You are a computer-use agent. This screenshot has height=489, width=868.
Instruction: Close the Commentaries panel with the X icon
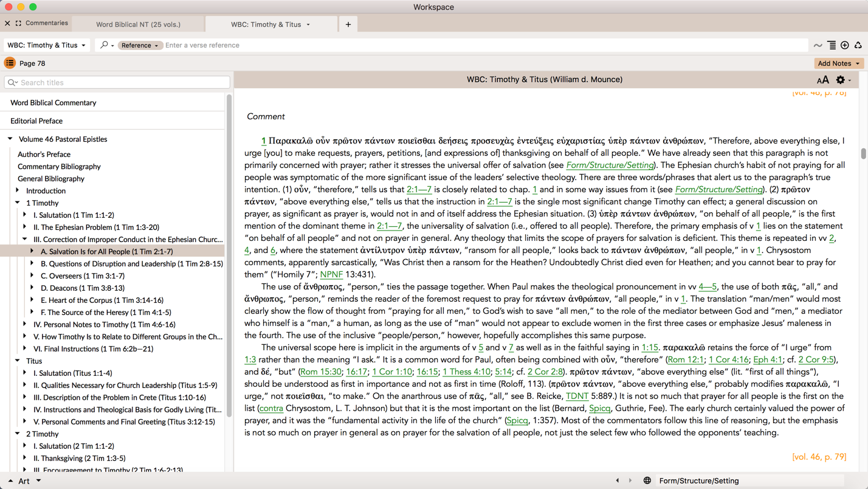tap(7, 23)
